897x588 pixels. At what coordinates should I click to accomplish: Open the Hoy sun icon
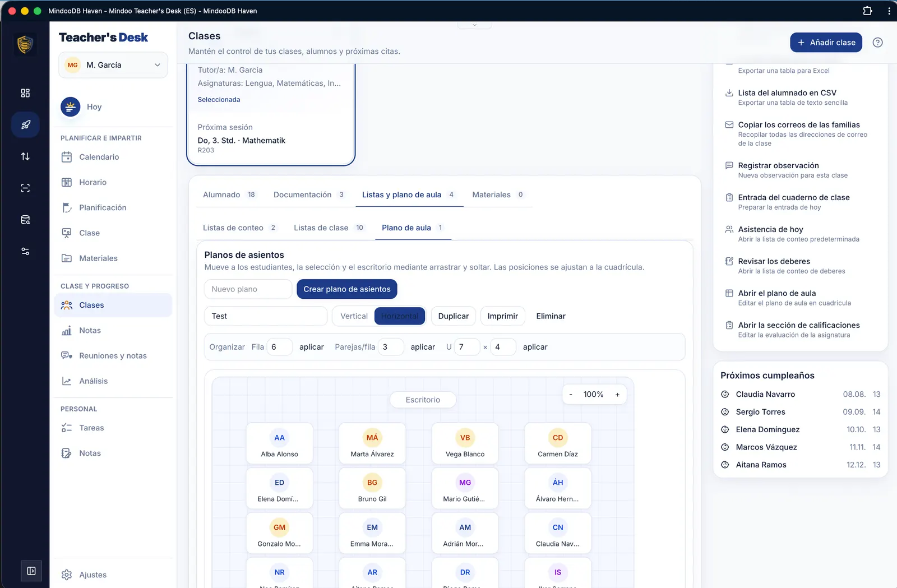(x=70, y=107)
